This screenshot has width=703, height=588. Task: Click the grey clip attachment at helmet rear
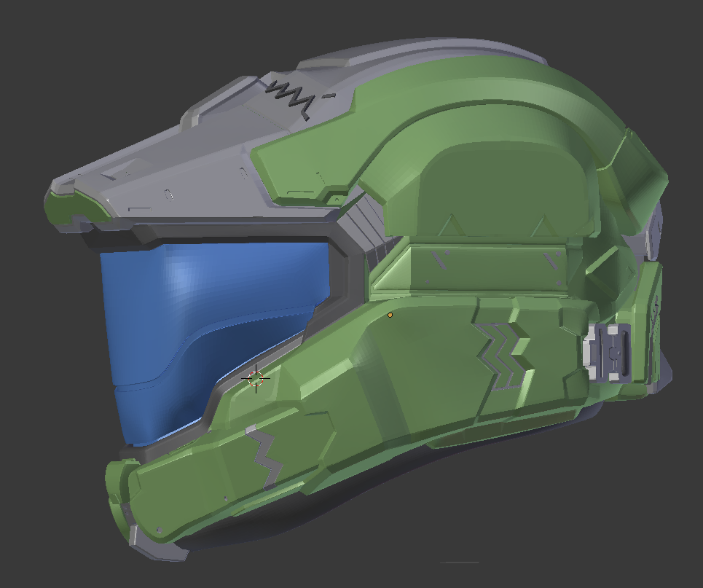coord(608,353)
